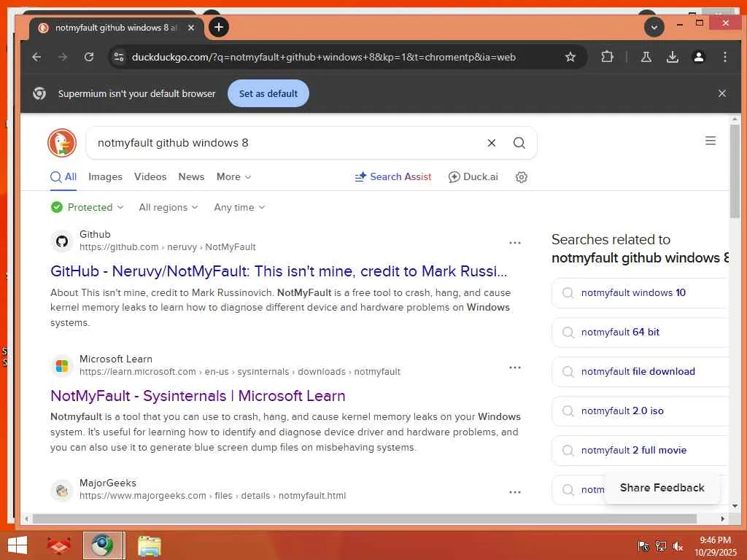Click the vertical scrollbar thumb
Image resolution: width=747 pixels, height=560 pixels.
tap(735, 171)
